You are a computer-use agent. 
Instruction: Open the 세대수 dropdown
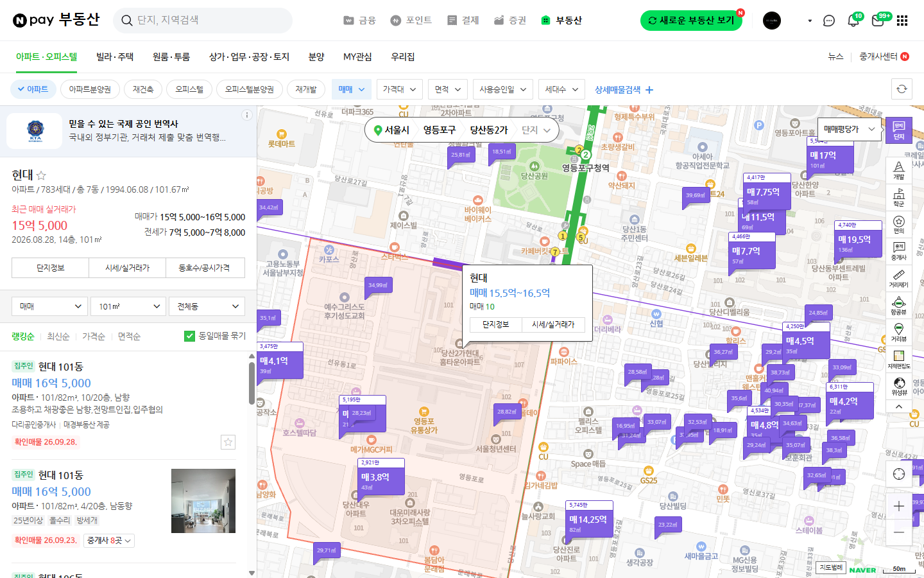click(x=561, y=89)
